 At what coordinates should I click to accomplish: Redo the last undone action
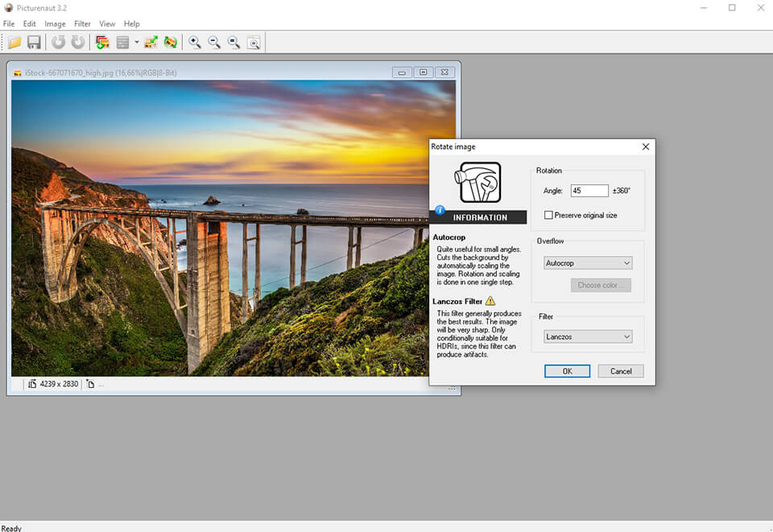click(76, 42)
